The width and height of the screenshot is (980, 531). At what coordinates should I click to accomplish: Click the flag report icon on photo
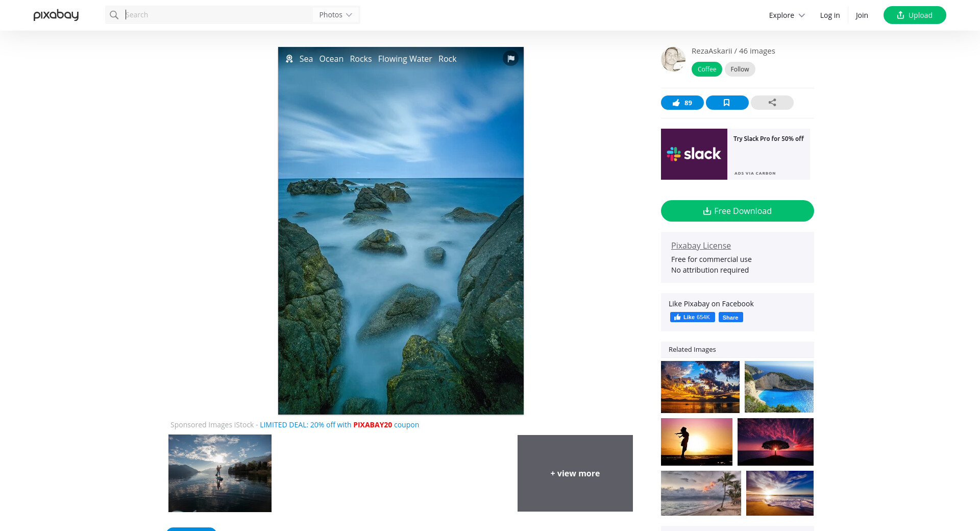(510, 58)
